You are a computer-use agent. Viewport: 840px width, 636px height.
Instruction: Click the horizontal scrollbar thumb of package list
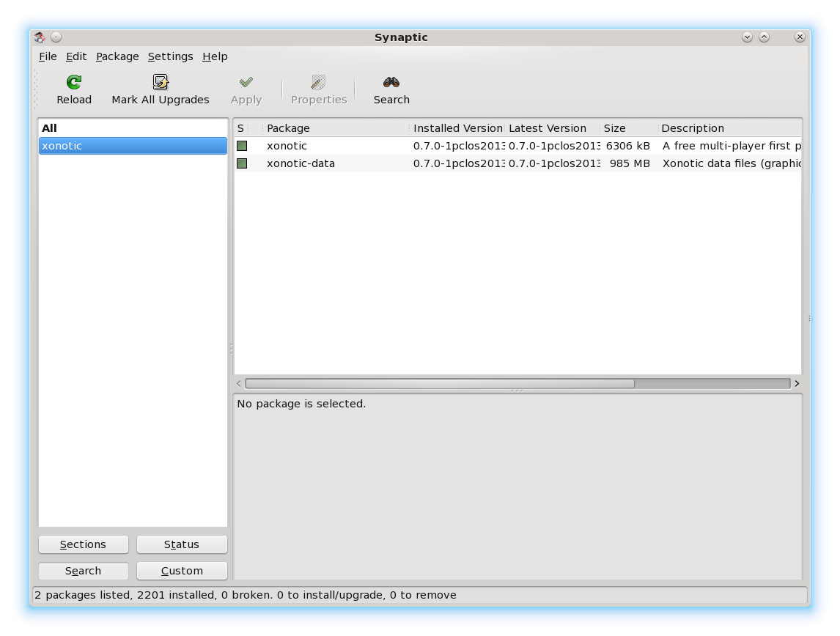tap(440, 383)
